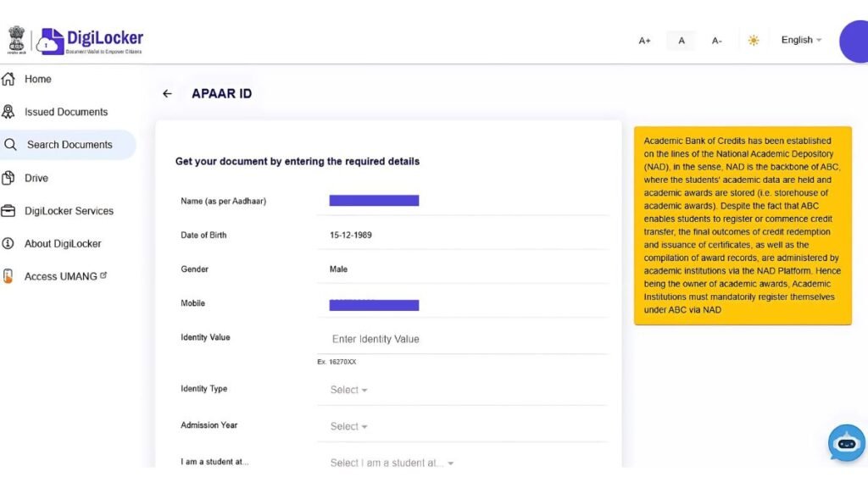Screen dimensions: 868x488
Task: Click the APAAR ID page heading
Action: [221, 93]
